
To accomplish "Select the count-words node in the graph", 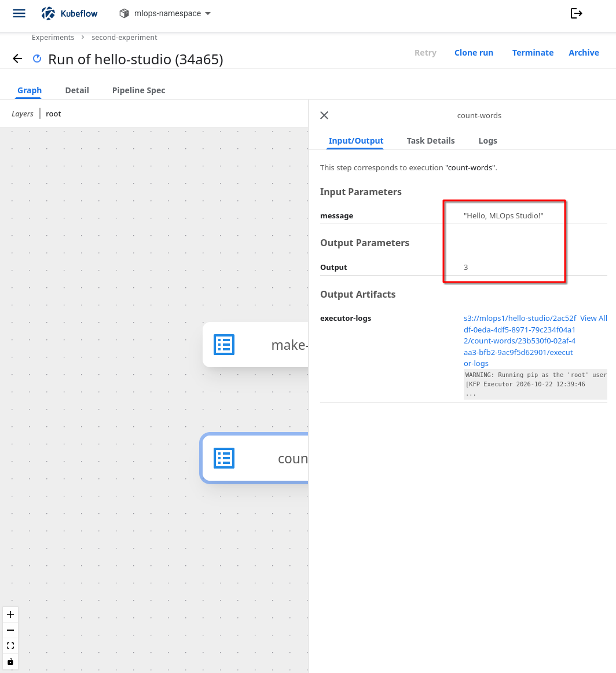I will click(255, 458).
